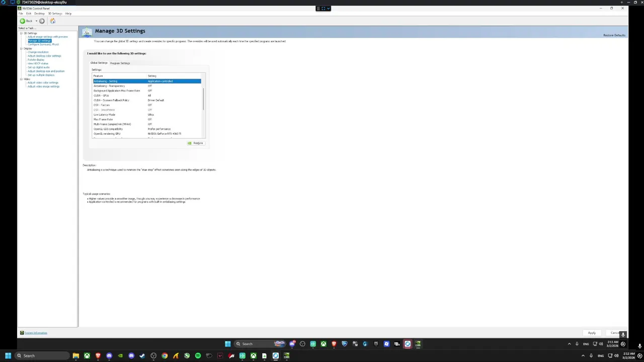The width and height of the screenshot is (644, 362).
Task: Open the Edit menu
Action: click(29, 14)
